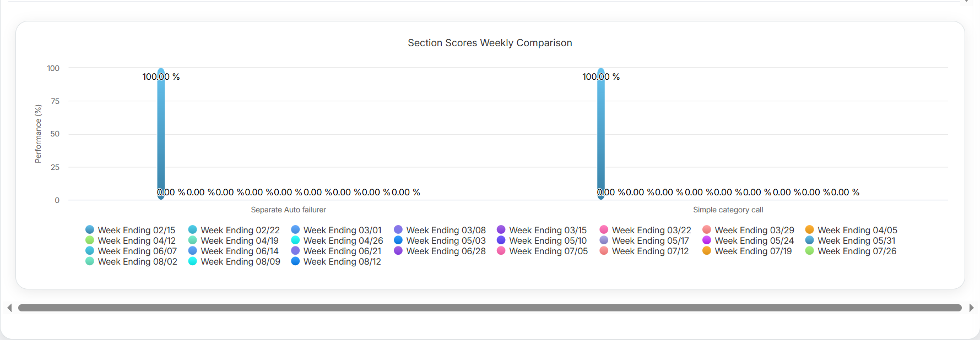
Task: Click the Week Ending 07/19 orange legend dot
Action: point(707,251)
